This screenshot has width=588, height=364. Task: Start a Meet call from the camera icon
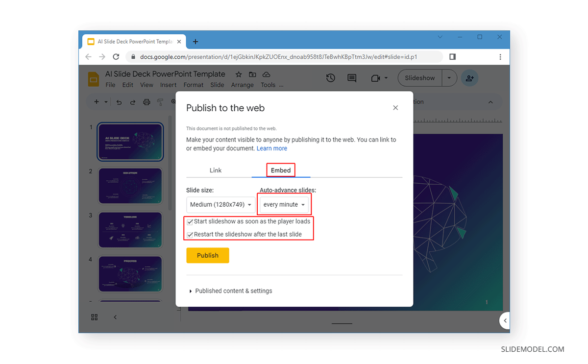point(376,78)
